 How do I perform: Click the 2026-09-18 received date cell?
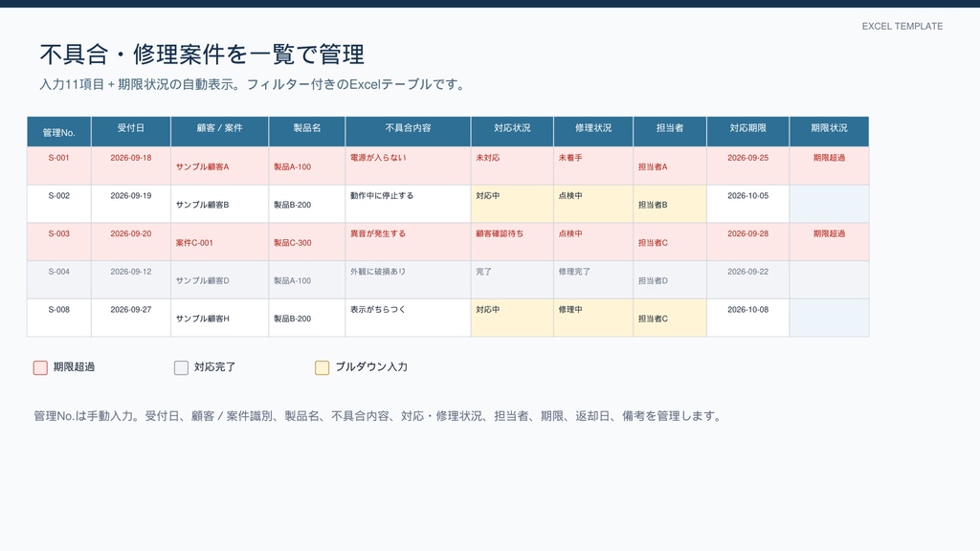coord(130,166)
